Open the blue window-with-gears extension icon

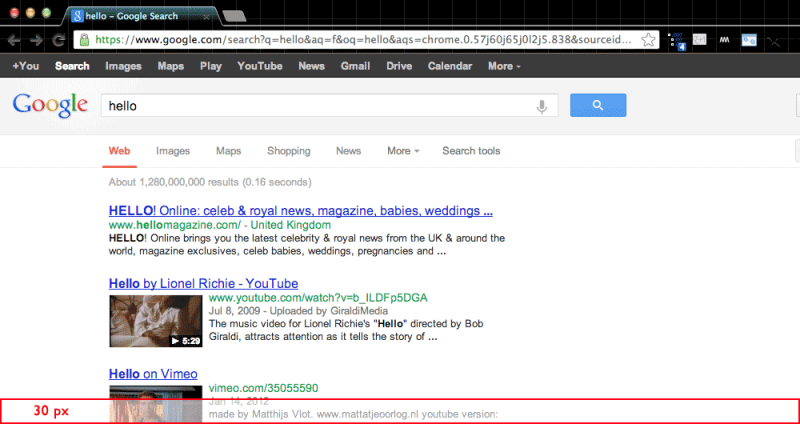pyautogui.click(x=749, y=40)
